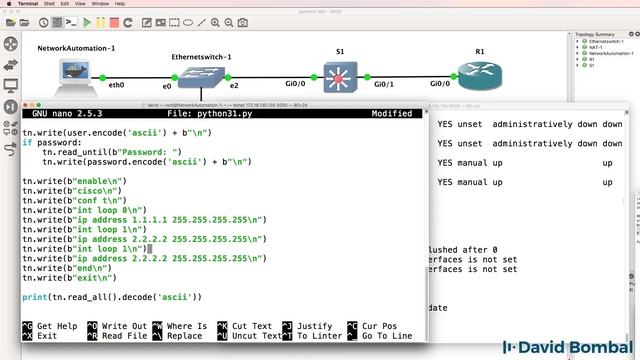Start all devices with green play button

[87, 23]
